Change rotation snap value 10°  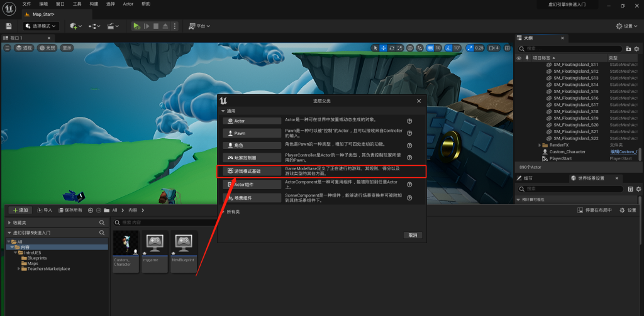458,48
